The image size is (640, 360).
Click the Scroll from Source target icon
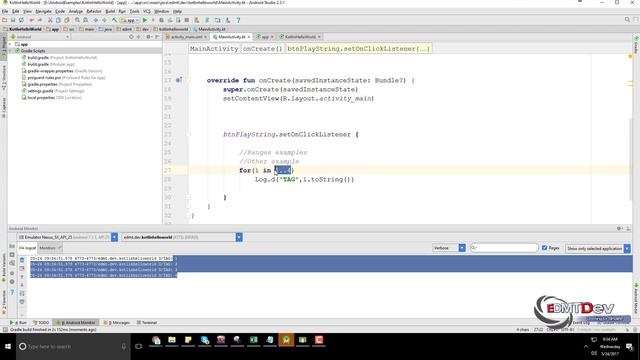[131, 37]
